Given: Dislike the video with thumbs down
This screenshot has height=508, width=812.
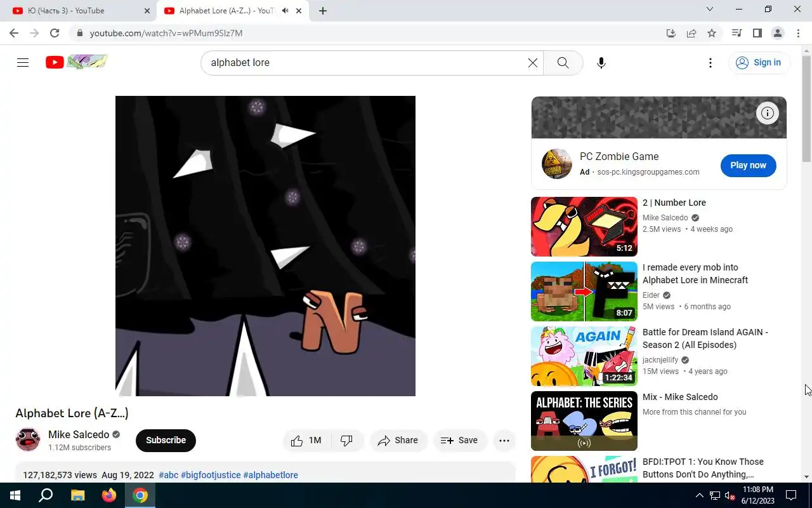Looking at the screenshot, I should [x=346, y=440].
